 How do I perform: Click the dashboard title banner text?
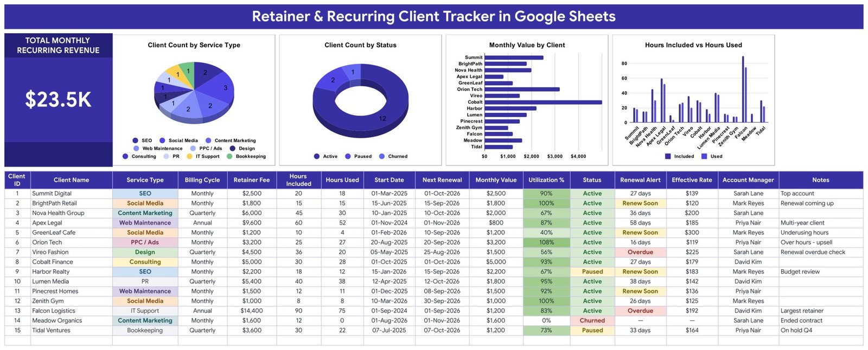(433, 17)
